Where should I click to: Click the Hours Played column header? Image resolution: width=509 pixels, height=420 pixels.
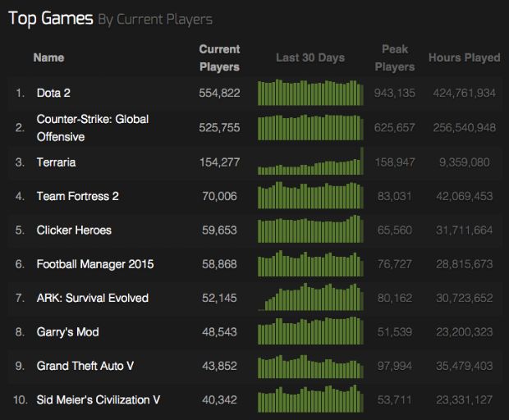(464, 57)
